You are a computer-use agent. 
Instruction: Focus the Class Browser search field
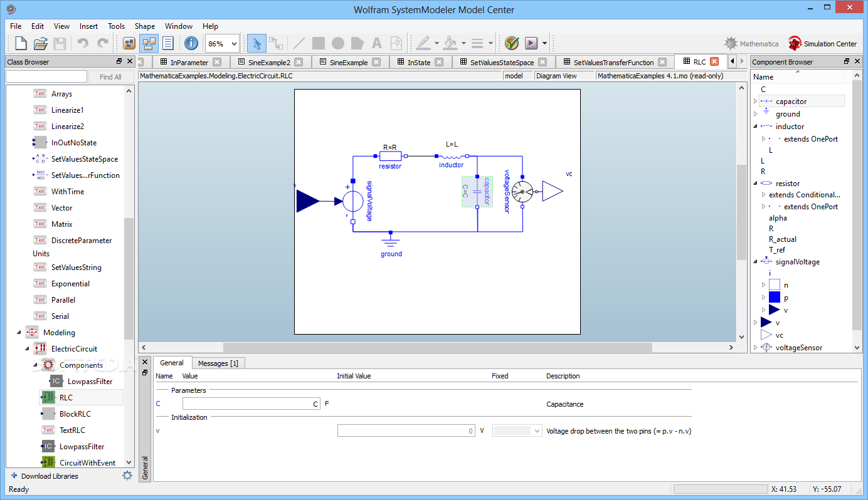(x=46, y=76)
